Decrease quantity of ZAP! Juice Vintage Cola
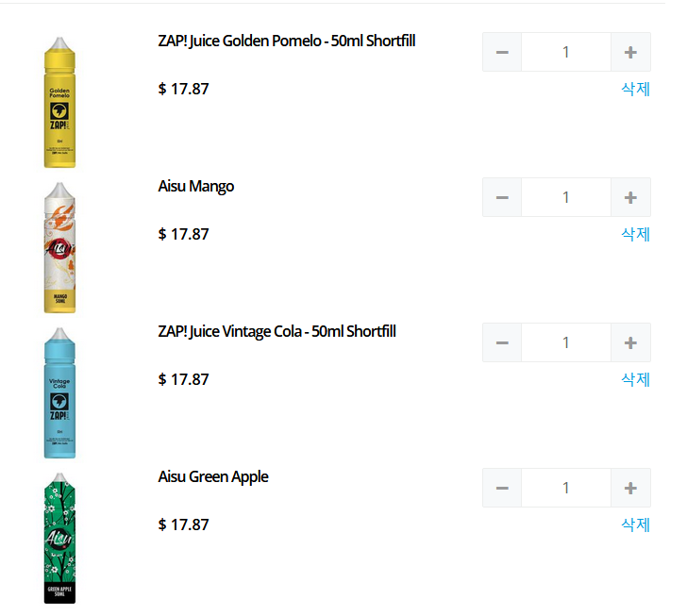 (x=502, y=343)
